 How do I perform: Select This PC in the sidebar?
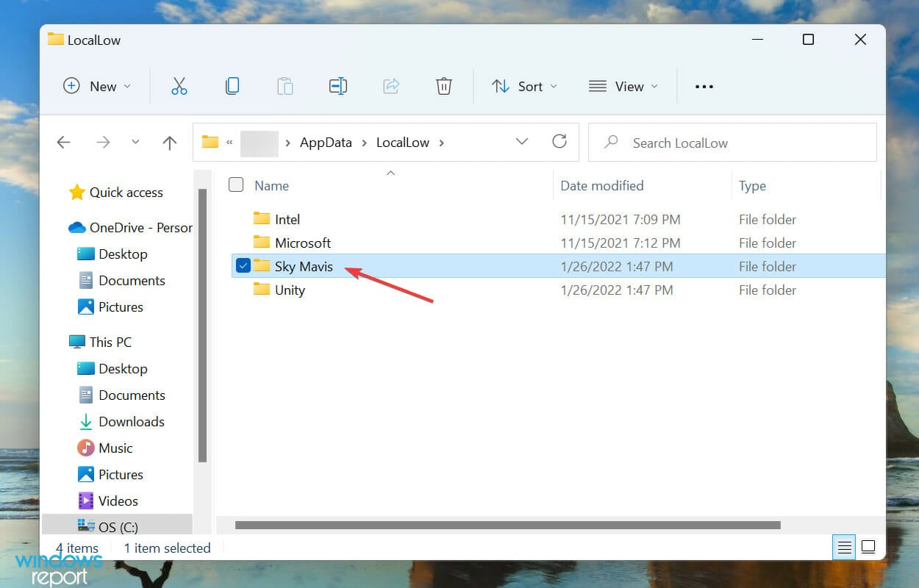click(x=100, y=343)
